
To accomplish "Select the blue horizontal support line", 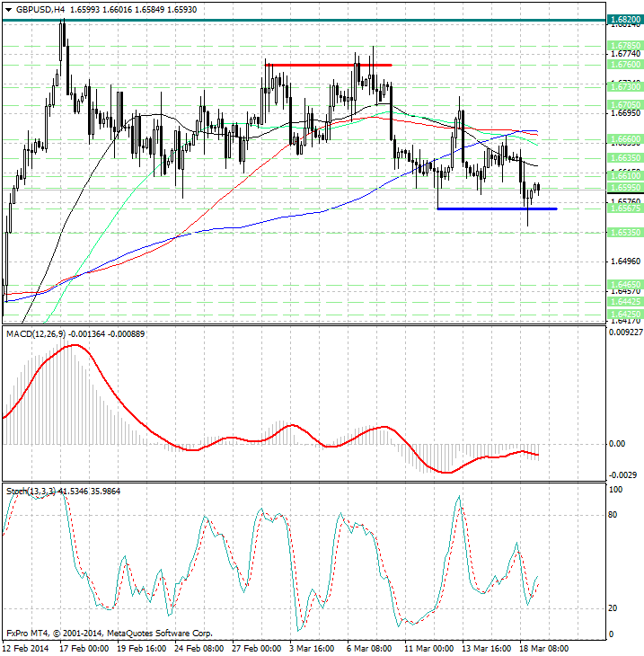I will 496,208.
